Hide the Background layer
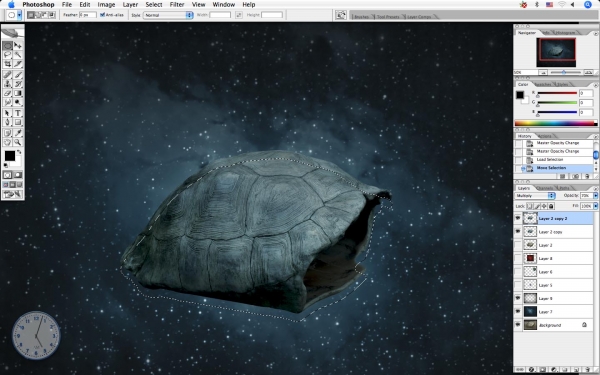The image size is (600, 375). (x=518, y=325)
